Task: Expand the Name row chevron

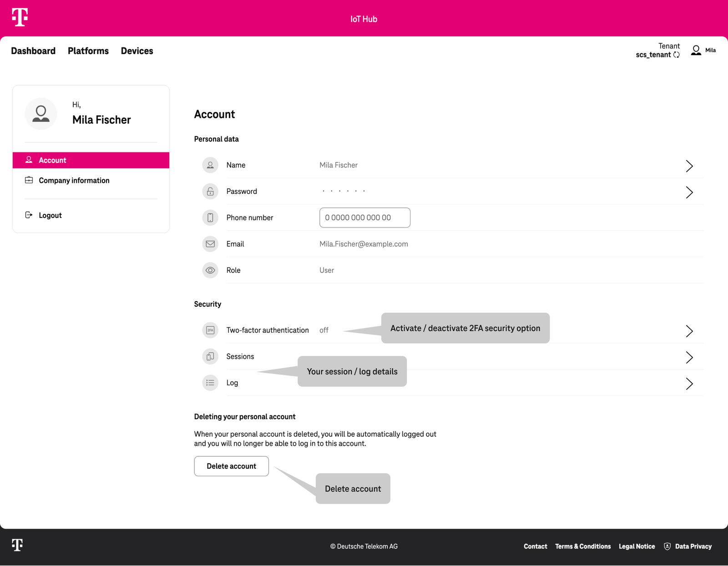Action: (689, 166)
